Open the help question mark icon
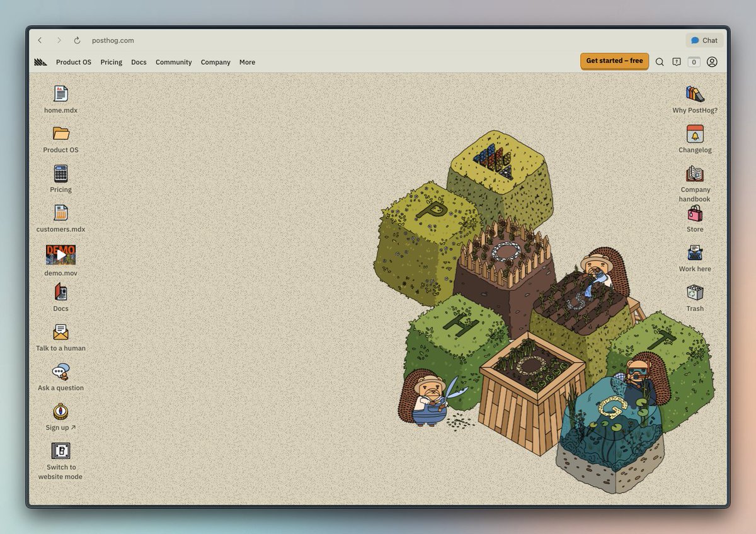 (677, 62)
